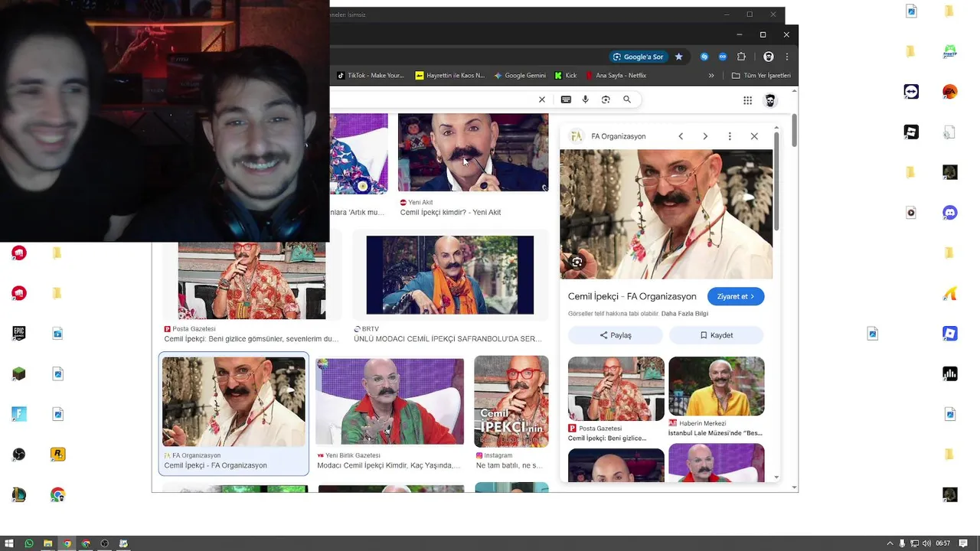Open the Instagram image result
Screen dimensions: 980x551
[511, 402]
